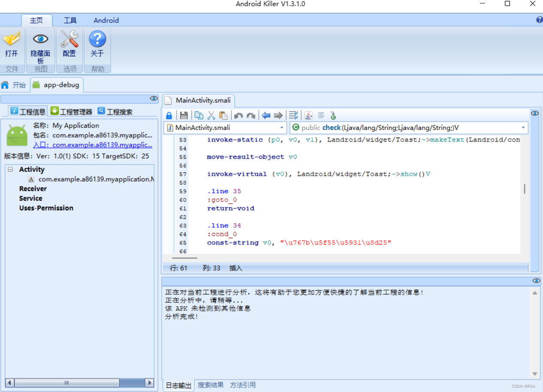Select the Uses-Permission tree node
Image resolution: width=543 pixels, height=392 pixels.
click(x=46, y=208)
